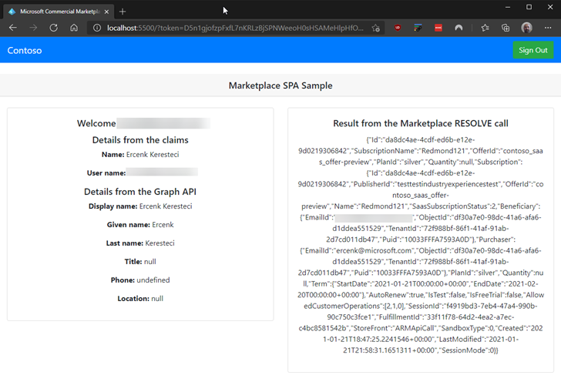This screenshot has width=561, height=392.
Task: Open a new tab with plus button
Action: (123, 12)
